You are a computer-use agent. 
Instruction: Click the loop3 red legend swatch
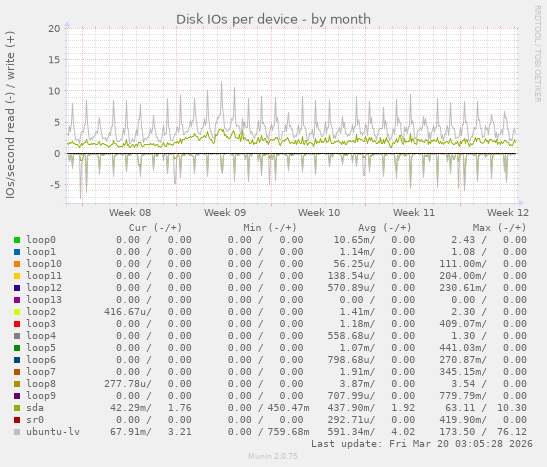tap(17, 324)
